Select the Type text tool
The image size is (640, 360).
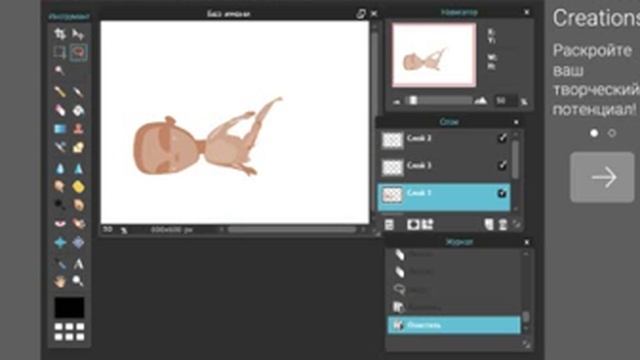pos(78,264)
